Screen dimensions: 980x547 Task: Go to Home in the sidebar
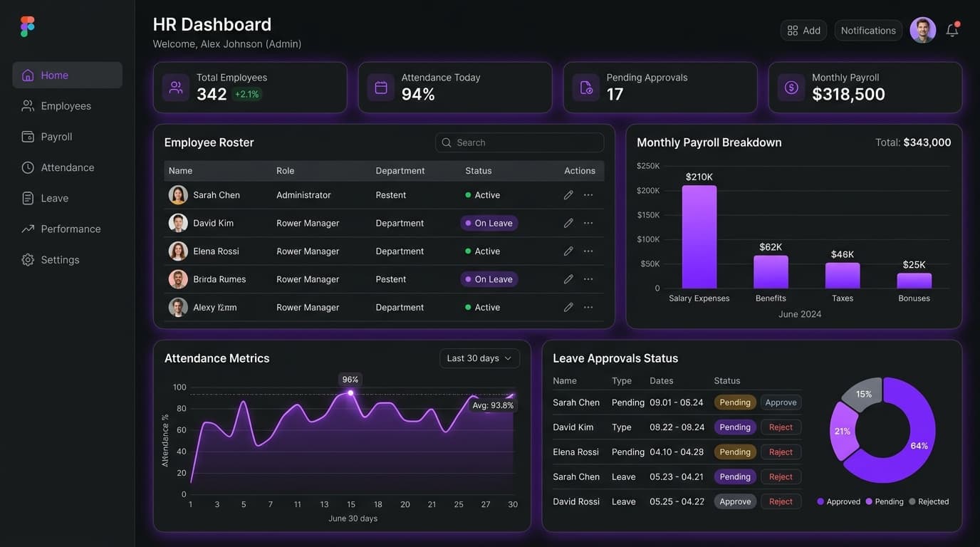[67, 75]
